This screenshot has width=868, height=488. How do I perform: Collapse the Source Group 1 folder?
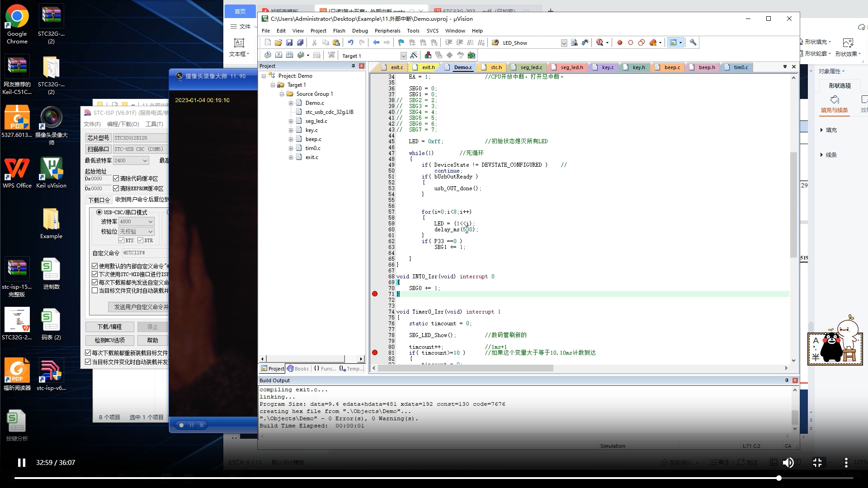[x=282, y=94]
